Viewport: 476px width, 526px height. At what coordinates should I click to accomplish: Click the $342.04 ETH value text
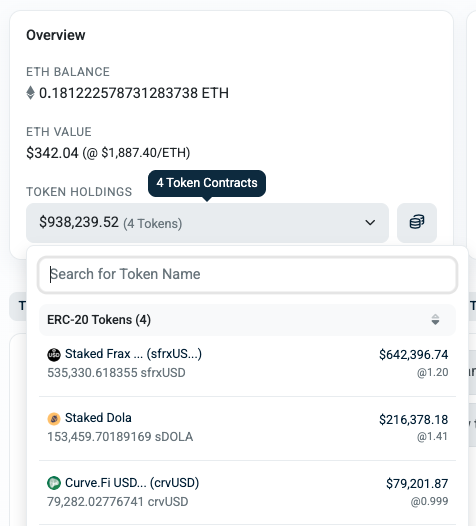click(52, 153)
